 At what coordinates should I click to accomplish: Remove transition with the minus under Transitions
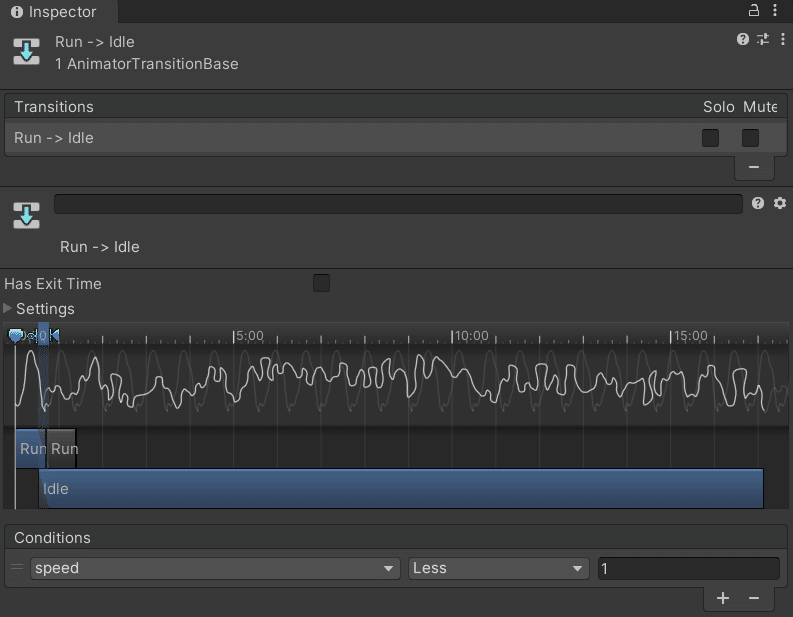(x=754, y=167)
